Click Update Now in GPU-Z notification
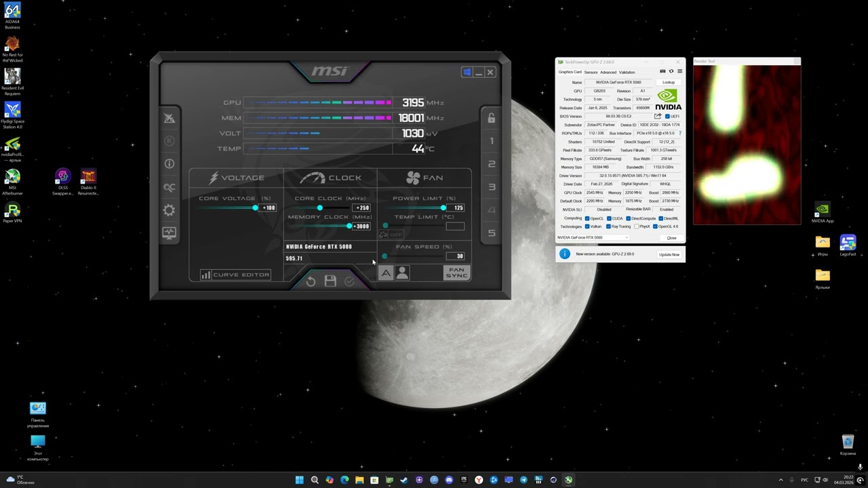The image size is (868, 488). pyautogui.click(x=669, y=255)
